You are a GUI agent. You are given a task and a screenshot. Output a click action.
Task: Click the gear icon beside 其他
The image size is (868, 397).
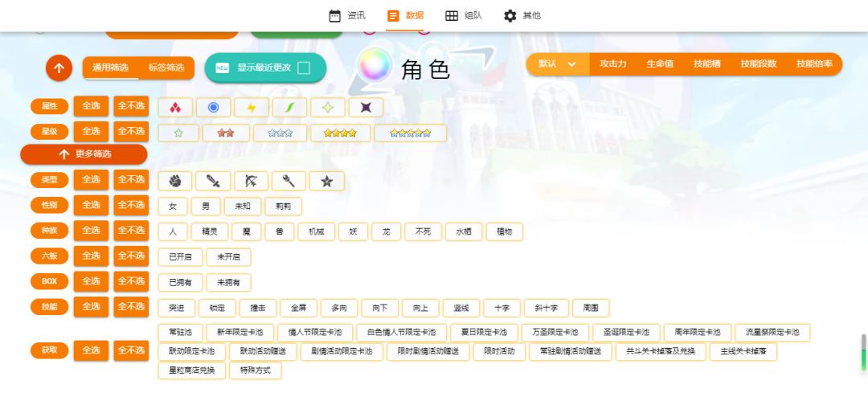(x=510, y=15)
